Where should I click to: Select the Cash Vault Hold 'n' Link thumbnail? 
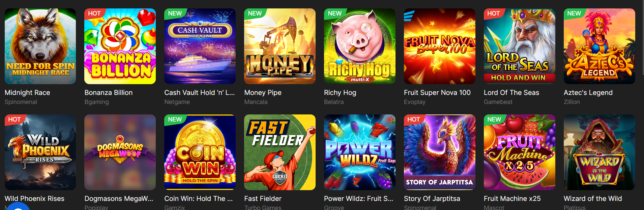(x=200, y=46)
